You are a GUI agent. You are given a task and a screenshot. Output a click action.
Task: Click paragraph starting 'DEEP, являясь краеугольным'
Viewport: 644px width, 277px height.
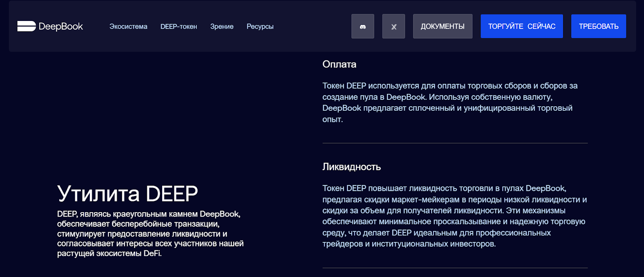click(x=151, y=234)
